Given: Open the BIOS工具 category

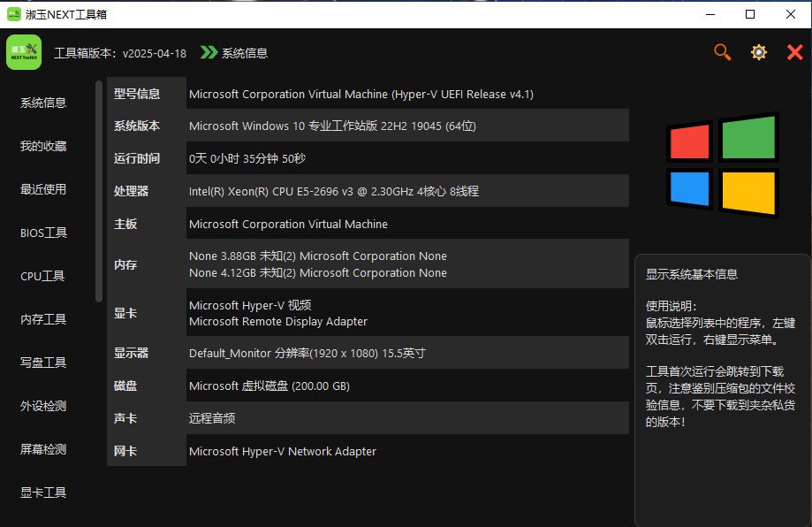Looking at the screenshot, I should coord(43,233).
